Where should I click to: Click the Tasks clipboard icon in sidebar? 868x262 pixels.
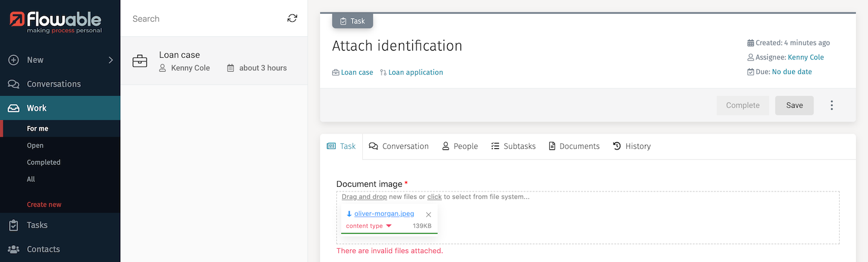coord(13,225)
